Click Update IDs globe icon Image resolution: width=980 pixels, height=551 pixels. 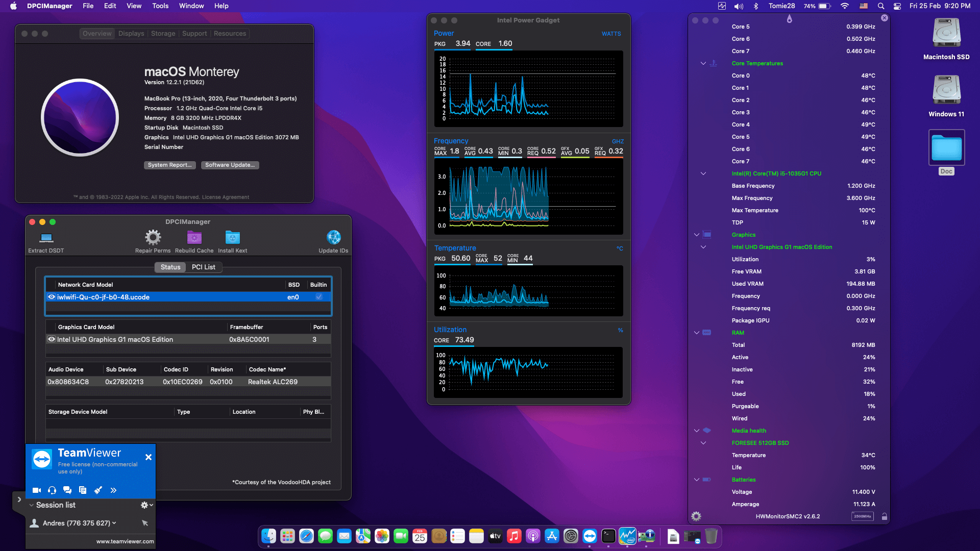(x=333, y=237)
